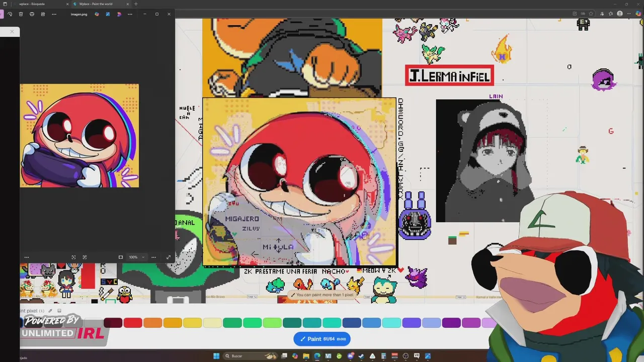
Task: Delete imagen.png using trash icon
Action: point(21,14)
